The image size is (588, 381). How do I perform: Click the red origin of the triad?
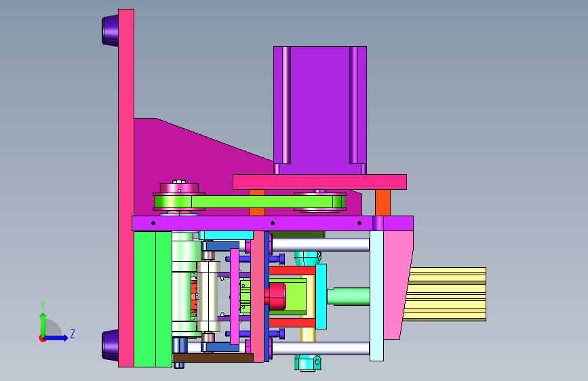pos(42,338)
